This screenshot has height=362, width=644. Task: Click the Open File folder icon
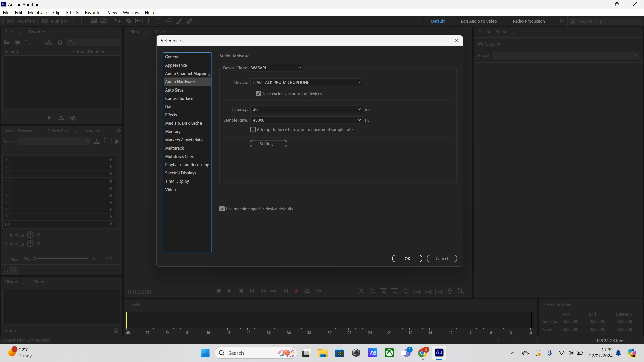pos(7,42)
